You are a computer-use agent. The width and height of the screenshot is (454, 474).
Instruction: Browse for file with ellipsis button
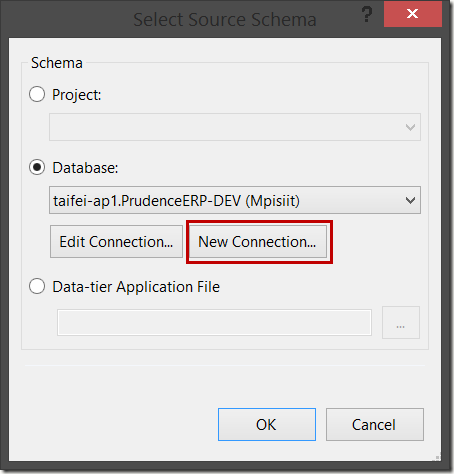click(401, 323)
